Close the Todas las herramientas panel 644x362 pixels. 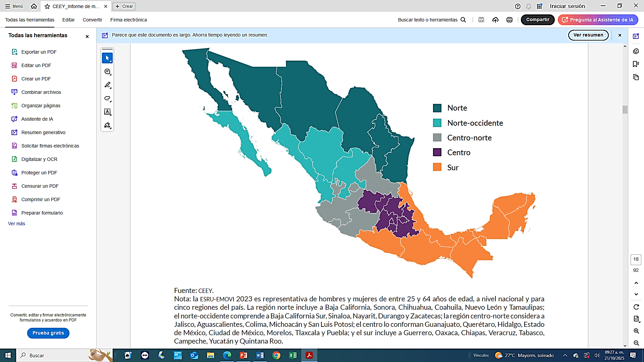[x=87, y=36]
